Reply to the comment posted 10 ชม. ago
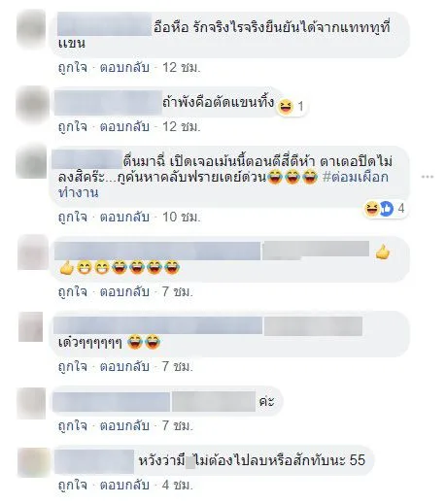 (124, 217)
